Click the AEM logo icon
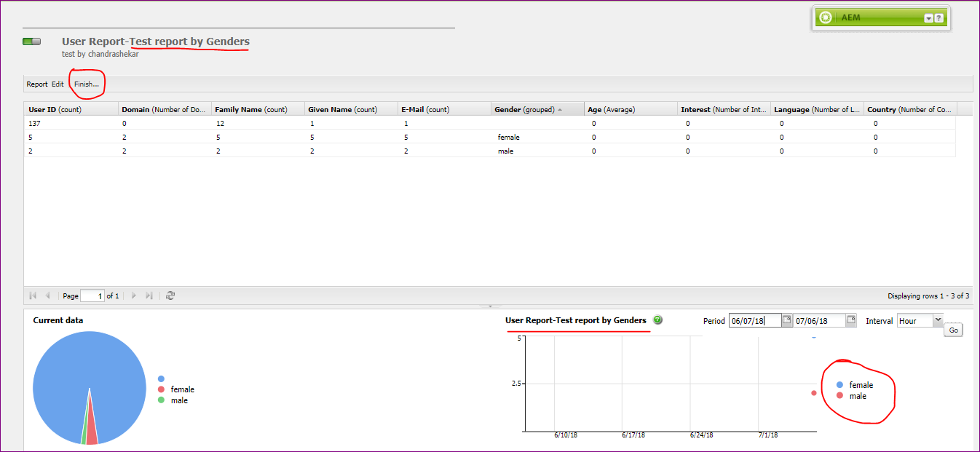 (826, 17)
